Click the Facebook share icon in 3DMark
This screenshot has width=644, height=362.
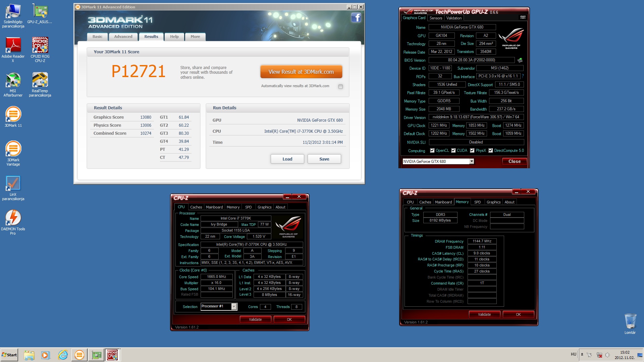[356, 17]
